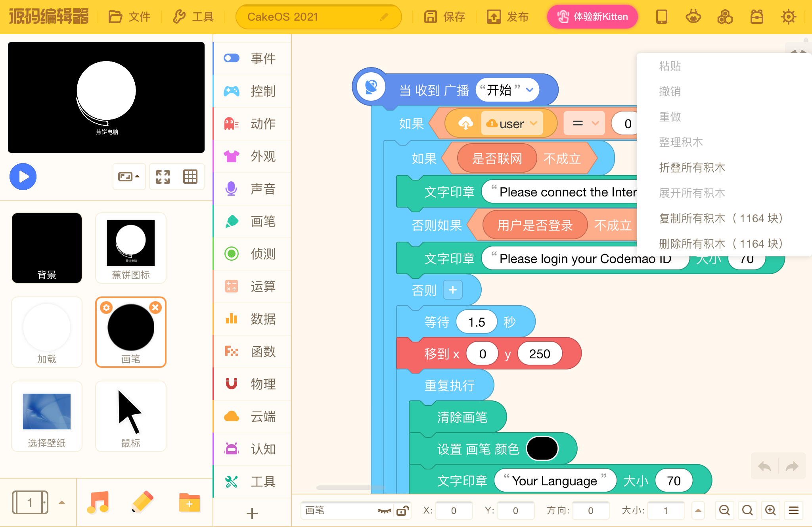
Task: Open the 动作 (Motion) block category
Action: point(253,123)
